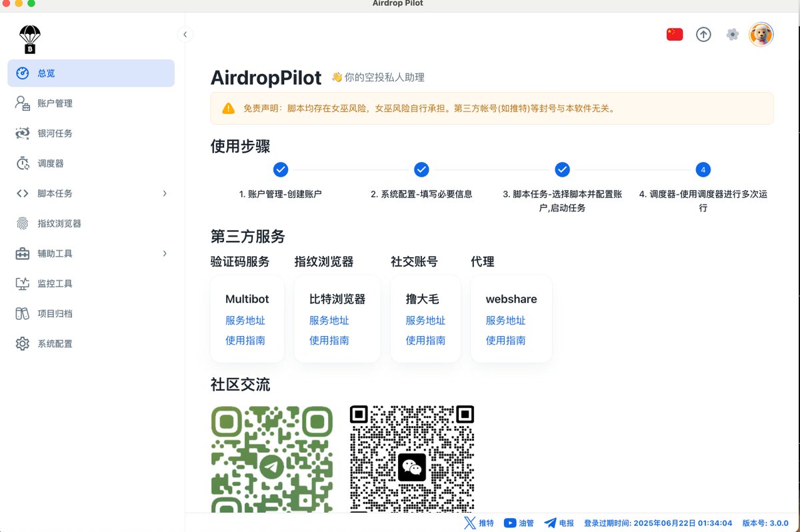The height and width of the screenshot is (532, 800).
Task: Click the 指纹浏览器 fingerprint icon
Action: 23,223
